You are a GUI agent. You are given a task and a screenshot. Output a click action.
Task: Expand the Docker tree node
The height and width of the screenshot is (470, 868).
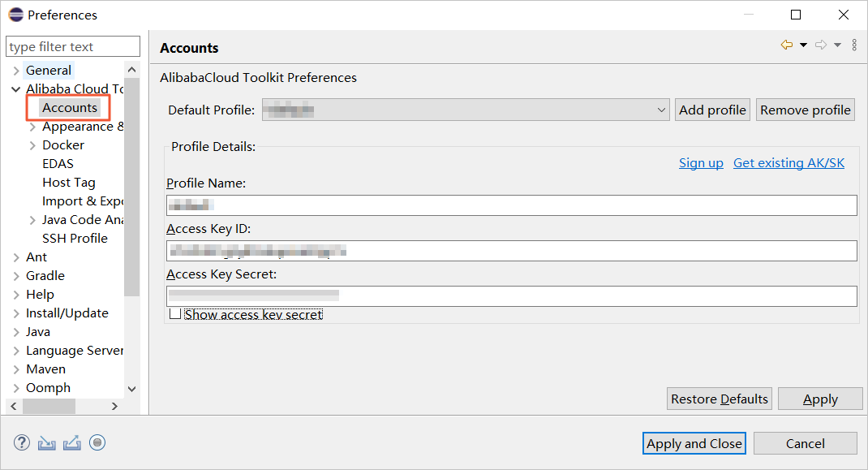(32, 145)
